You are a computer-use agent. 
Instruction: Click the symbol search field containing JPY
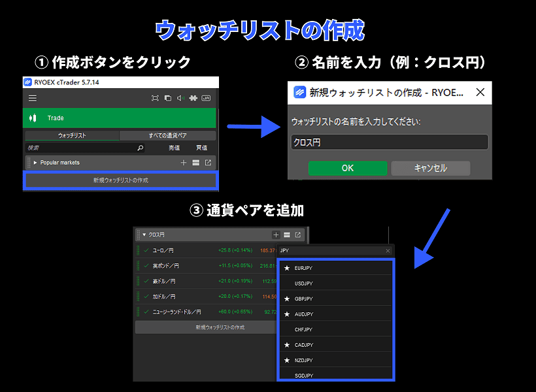(335, 251)
